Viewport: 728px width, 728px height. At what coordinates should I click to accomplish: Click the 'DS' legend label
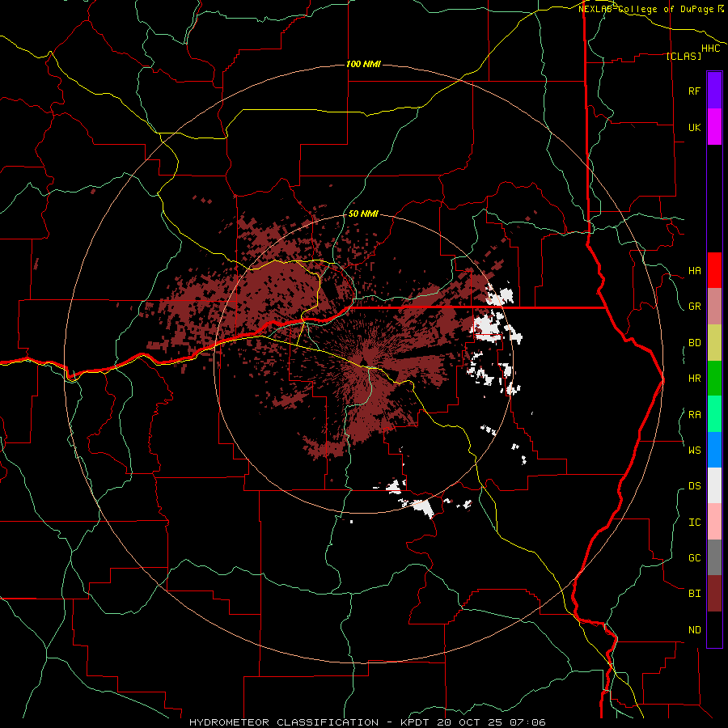[x=694, y=486]
